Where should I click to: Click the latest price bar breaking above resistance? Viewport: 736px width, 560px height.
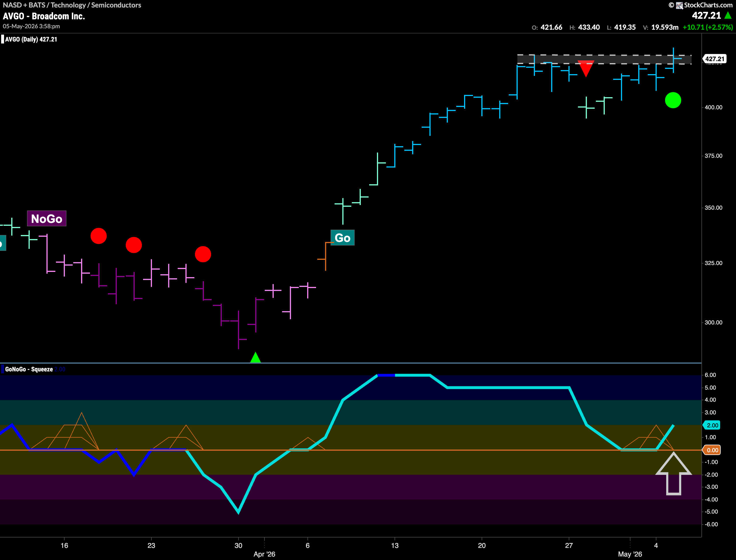click(x=674, y=60)
